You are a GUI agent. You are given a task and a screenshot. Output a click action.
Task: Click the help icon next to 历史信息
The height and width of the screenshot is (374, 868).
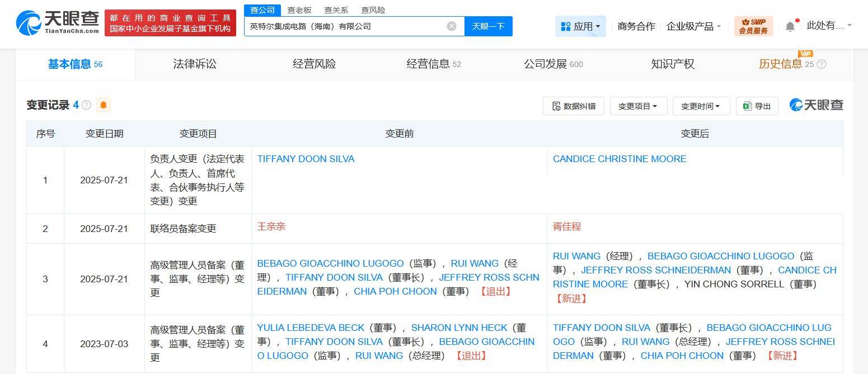(822, 64)
